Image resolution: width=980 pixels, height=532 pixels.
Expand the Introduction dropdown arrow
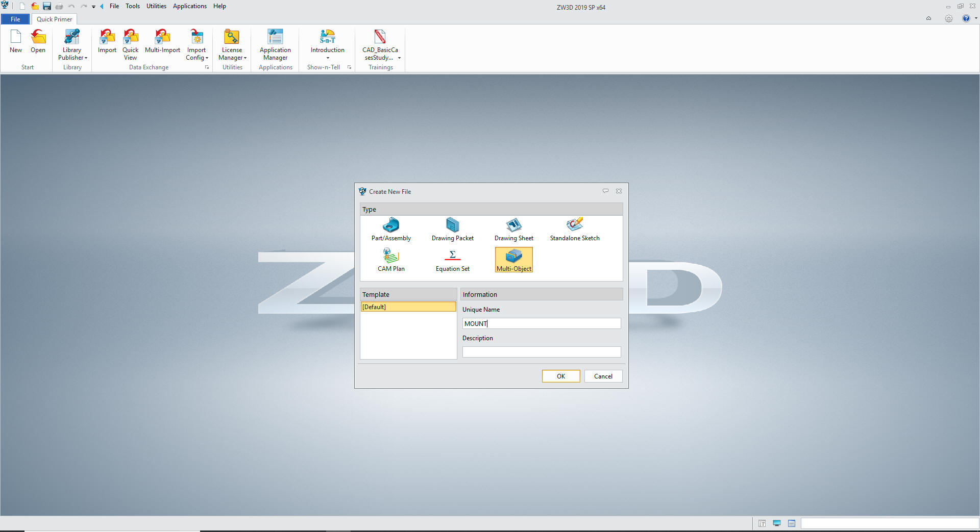(328, 58)
